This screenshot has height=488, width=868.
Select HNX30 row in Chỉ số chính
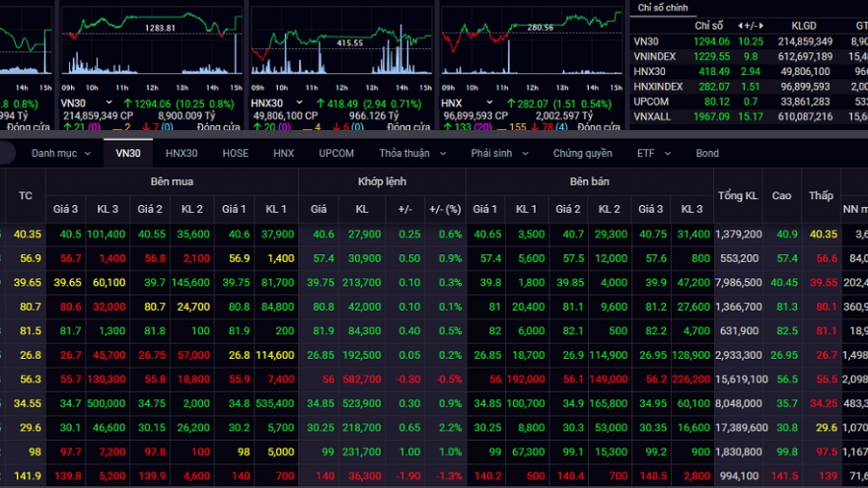coord(749,71)
